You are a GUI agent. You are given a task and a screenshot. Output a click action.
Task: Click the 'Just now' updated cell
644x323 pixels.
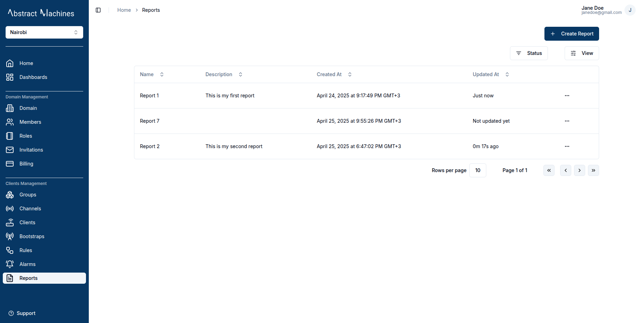coord(483,96)
